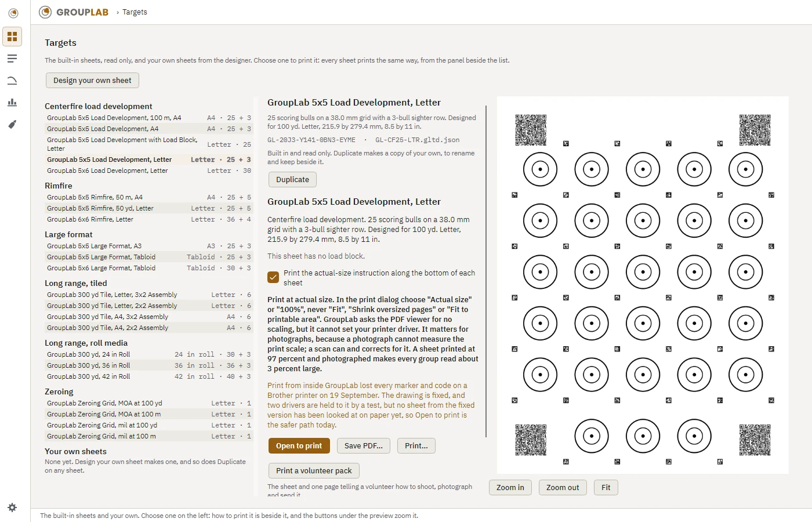Select GroupLab 300 yd, 24 in Roll
The height and width of the screenshot is (522, 812).
149,354
